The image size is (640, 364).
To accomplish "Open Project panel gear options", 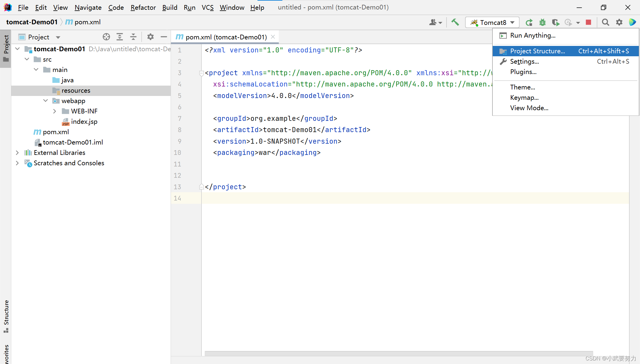I will [x=150, y=37].
